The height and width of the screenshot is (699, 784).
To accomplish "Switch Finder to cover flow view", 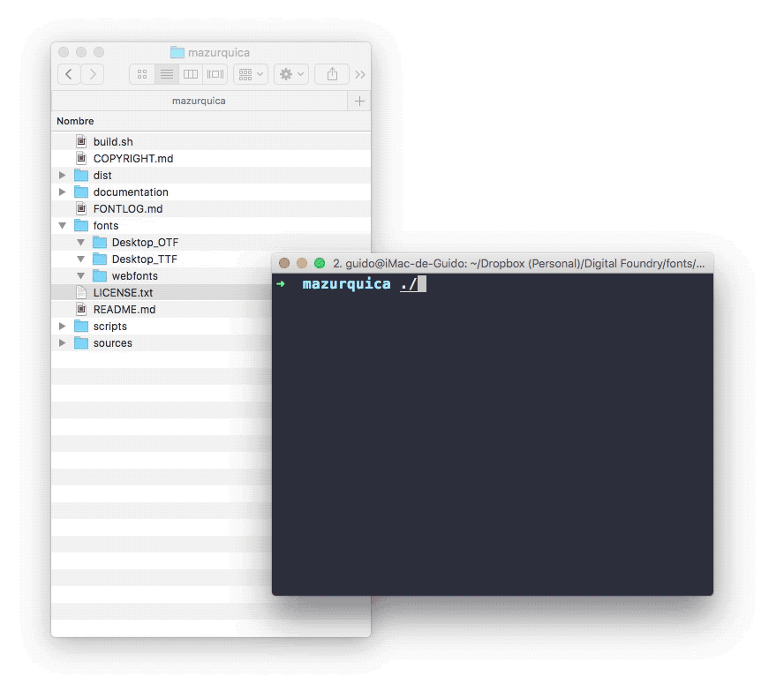I will [x=215, y=74].
